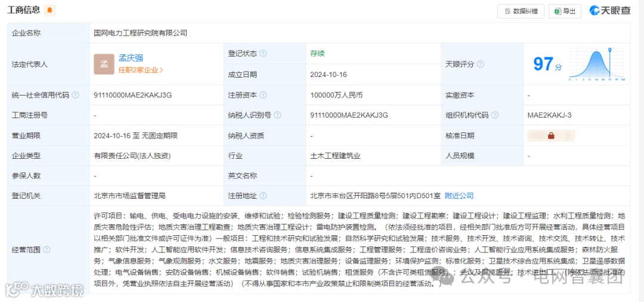Click credit code 91110000MAE2KAKJ3G in 统一社会信用代码 row
The width and height of the screenshot is (644, 302).
[x=132, y=95]
